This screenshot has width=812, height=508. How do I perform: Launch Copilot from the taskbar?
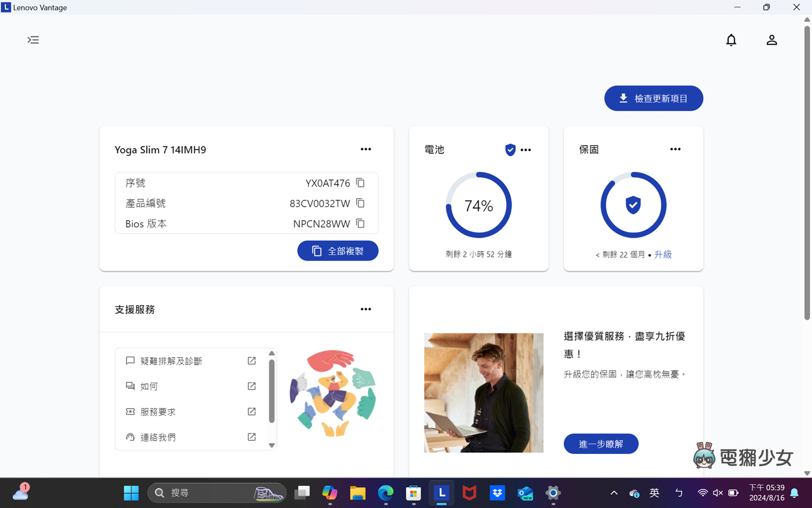coord(330,493)
